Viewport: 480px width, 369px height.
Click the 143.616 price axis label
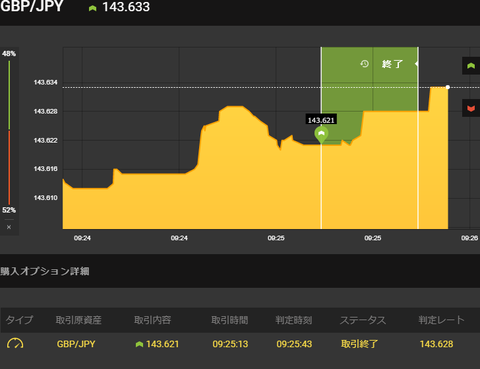(46, 169)
